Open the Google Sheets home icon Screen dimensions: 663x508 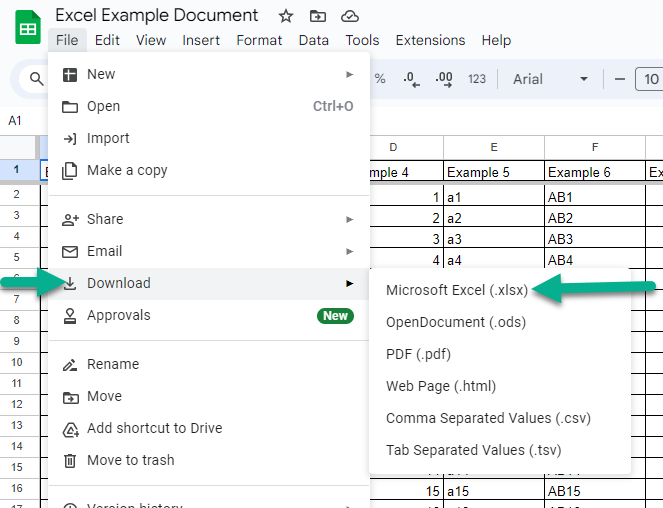pos(28,28)
